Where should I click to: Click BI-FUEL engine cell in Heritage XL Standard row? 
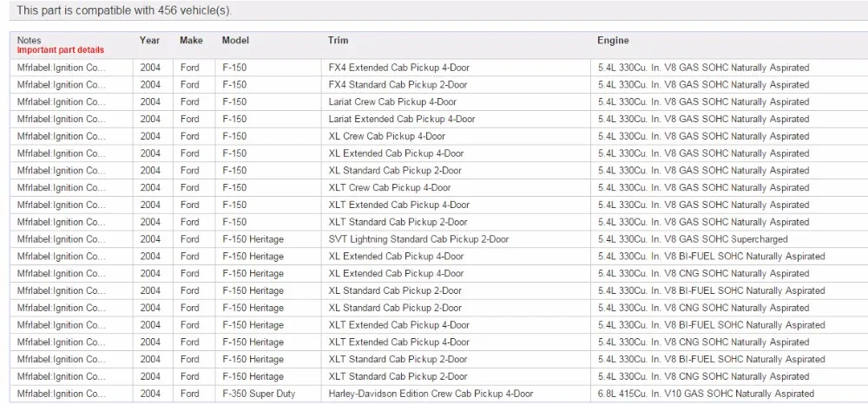(712, 290)
